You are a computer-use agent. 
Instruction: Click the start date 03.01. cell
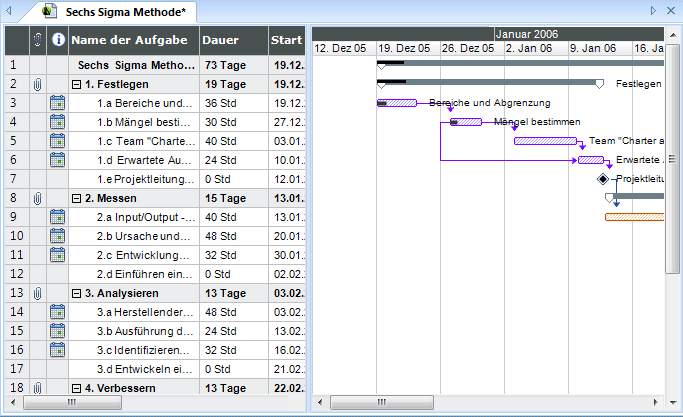(x=287, y=141)
